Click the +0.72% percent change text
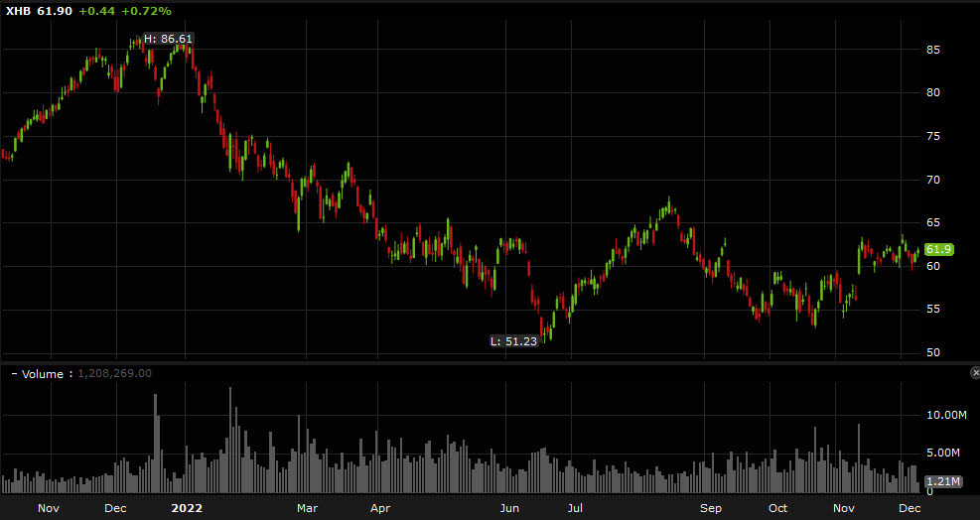 click(x=146, y=10)
